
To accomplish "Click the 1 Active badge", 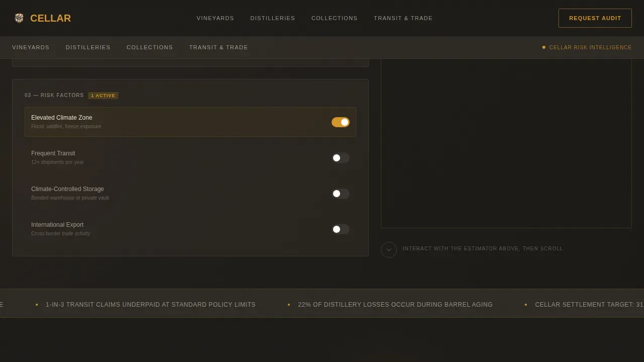I will click(103, 96).
